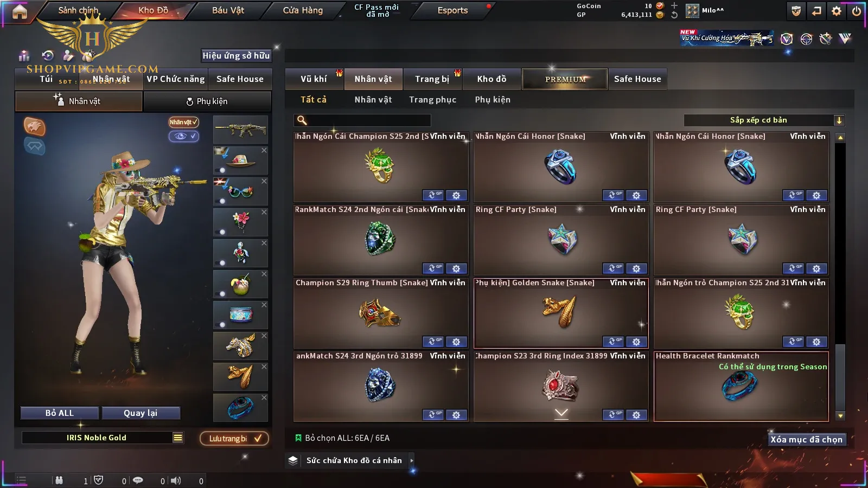Open the IRIS Noble Gold character list
Screen dimensions: 868x488
(x=178, y=438)
